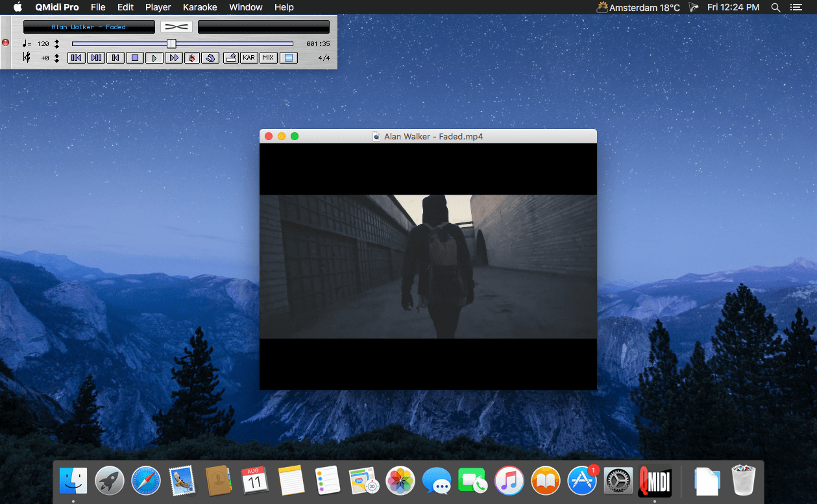Open the document stack in the Dock
Viewport: 817px width, 504px height.
(x=707, y=481)
